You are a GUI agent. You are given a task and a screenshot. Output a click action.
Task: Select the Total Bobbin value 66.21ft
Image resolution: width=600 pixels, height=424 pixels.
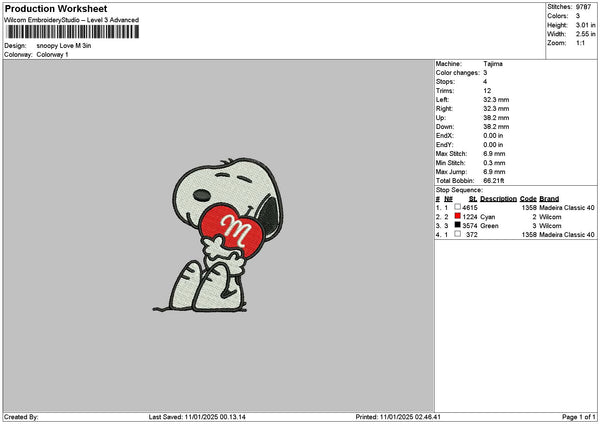(x=494, y=181)
